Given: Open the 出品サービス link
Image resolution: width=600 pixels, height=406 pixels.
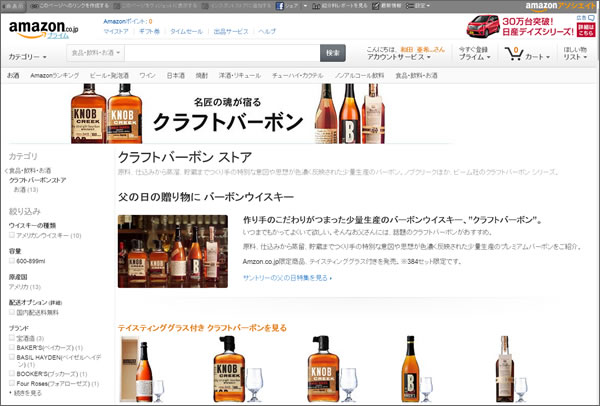Looking at the screenshot, I should (231, 31).
